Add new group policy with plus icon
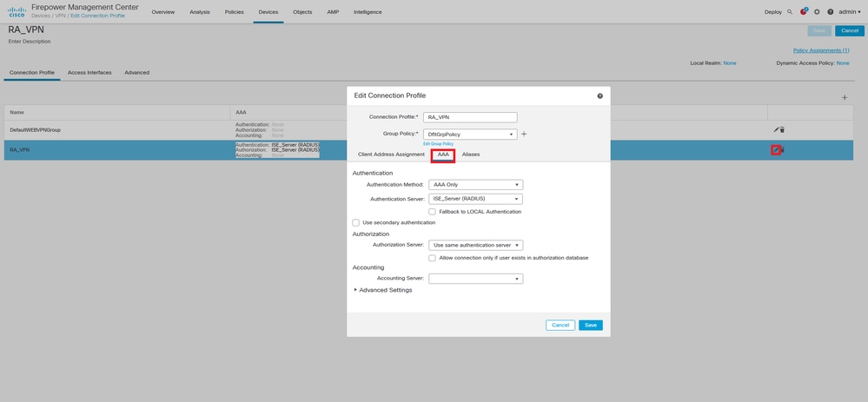The image size is (868, 402). tap(524, 134)
